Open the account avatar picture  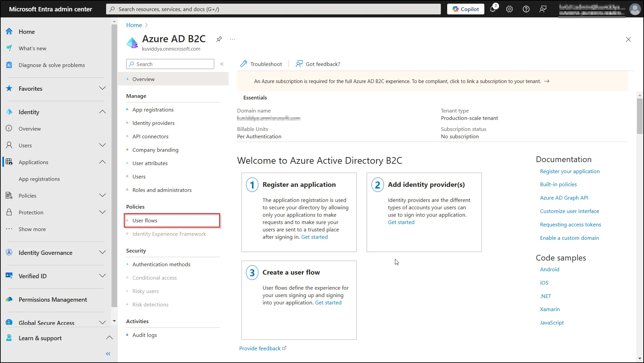coord(635,9)
